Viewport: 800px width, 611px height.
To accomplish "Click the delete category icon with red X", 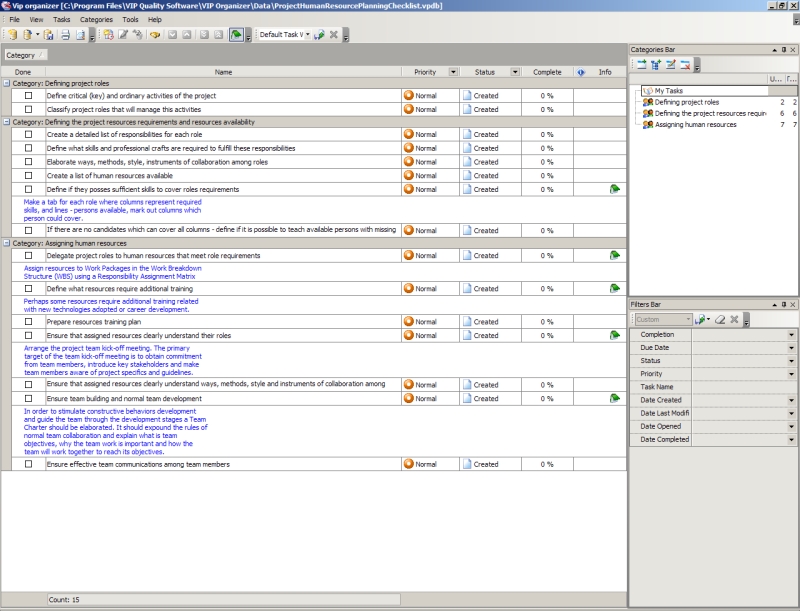I will (x=685, y=65).
